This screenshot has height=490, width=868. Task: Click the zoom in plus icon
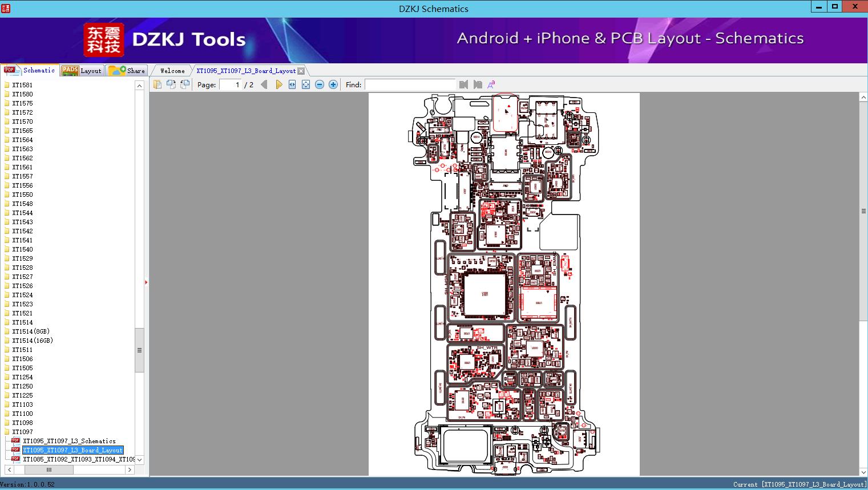click(x=333, y=84)
